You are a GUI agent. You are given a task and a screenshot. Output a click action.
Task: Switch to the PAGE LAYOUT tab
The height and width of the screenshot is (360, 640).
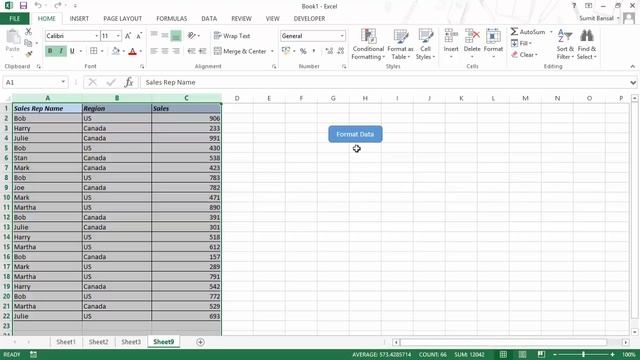tap(122, 18)
